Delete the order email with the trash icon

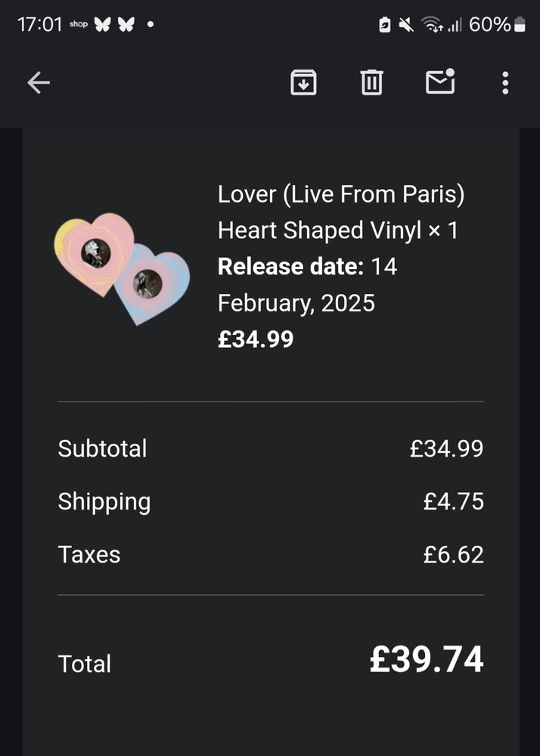pyautogui.click(x=371, y=82)
